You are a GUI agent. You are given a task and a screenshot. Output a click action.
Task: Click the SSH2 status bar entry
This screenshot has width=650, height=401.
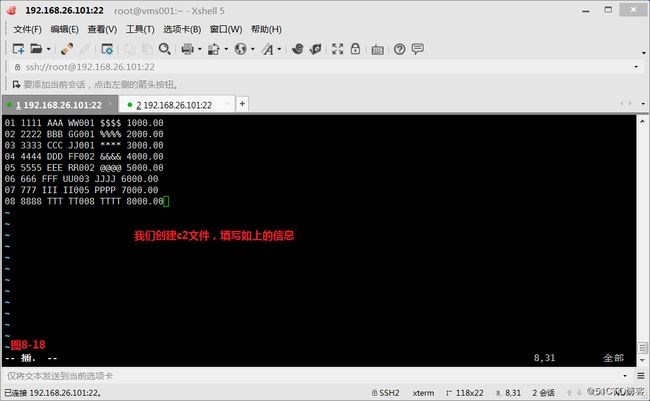tap(386, 393)
